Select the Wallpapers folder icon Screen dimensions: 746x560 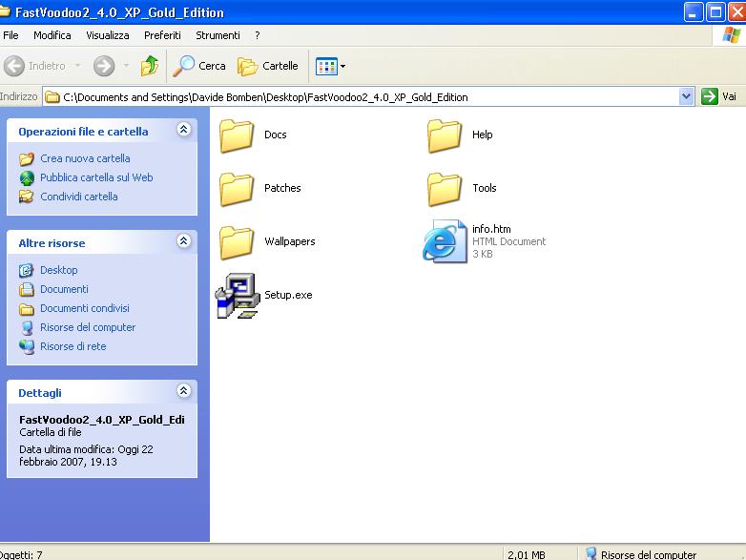click(237, 242)
